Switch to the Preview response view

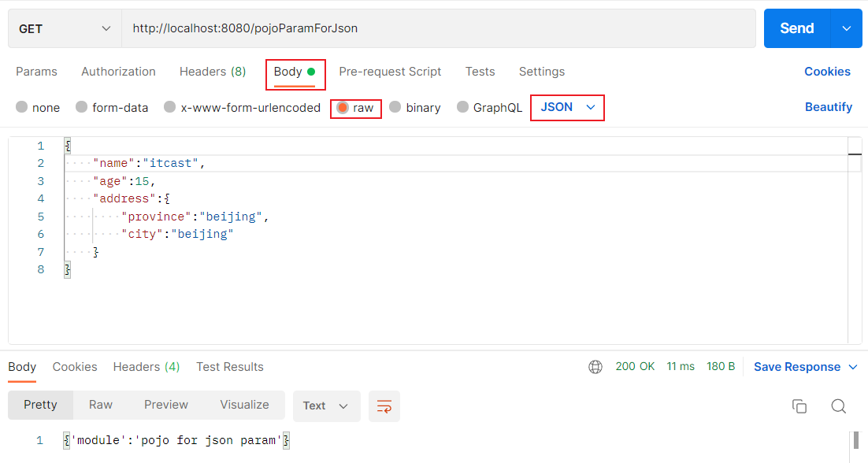(x=166, y=405)
